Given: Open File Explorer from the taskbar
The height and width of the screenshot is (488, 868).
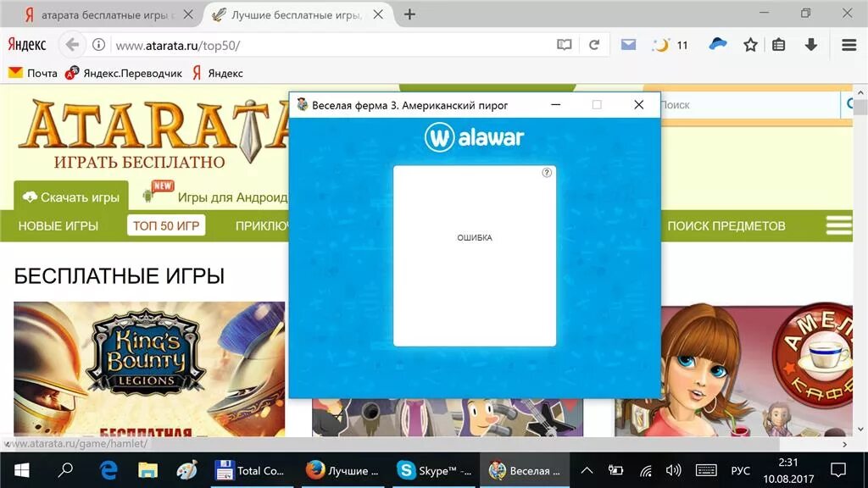Looking at the screenshot, I should point(147,470).
